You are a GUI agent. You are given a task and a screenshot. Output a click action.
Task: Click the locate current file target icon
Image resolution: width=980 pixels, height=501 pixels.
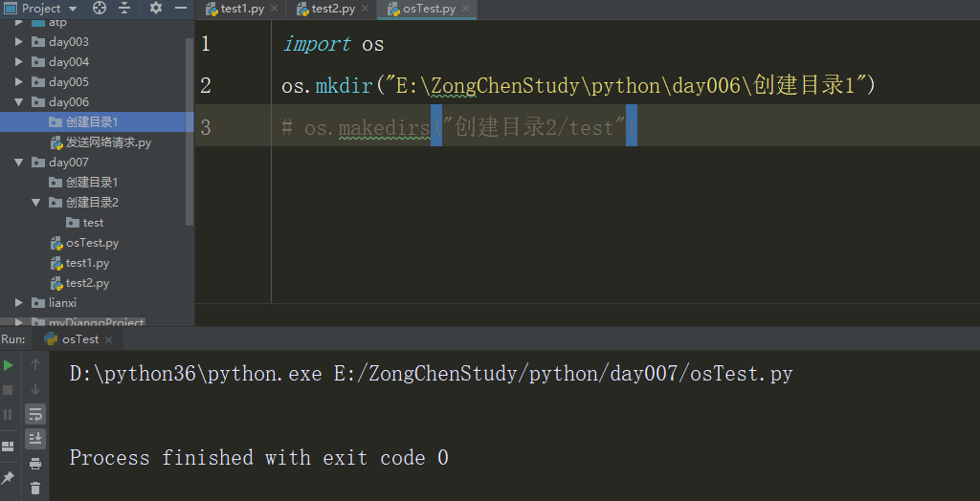[100, 9]
